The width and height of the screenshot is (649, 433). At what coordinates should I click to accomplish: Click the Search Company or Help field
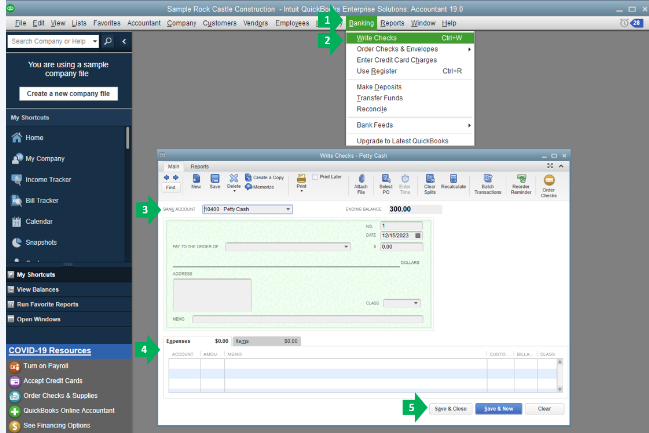pos(50,41)
